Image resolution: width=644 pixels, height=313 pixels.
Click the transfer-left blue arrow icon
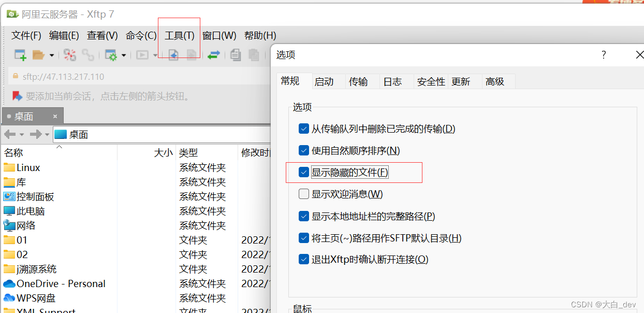click(173, 55)
